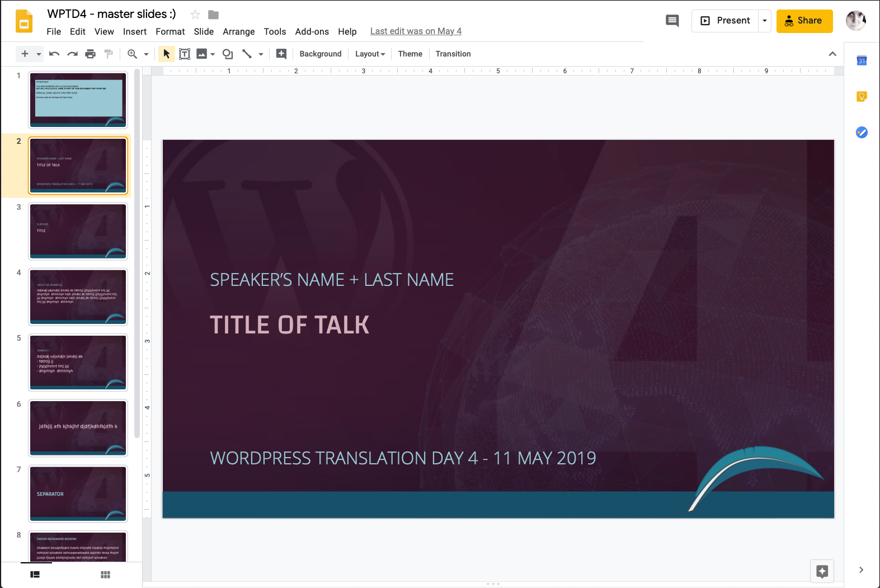Click WORDPRESS TRANSLATION DAY 4 footer text
Screen dimensions: 880x588
coord(403,458)
